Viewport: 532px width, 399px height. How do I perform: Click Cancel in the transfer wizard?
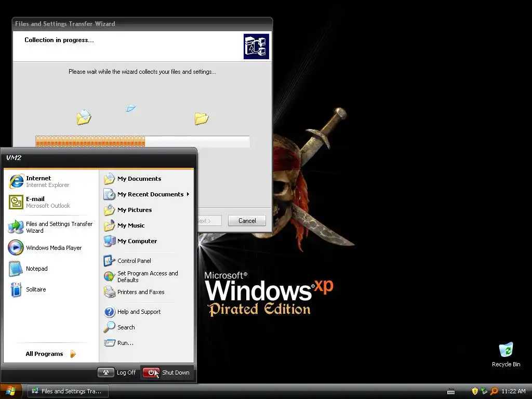pos(247,221)
